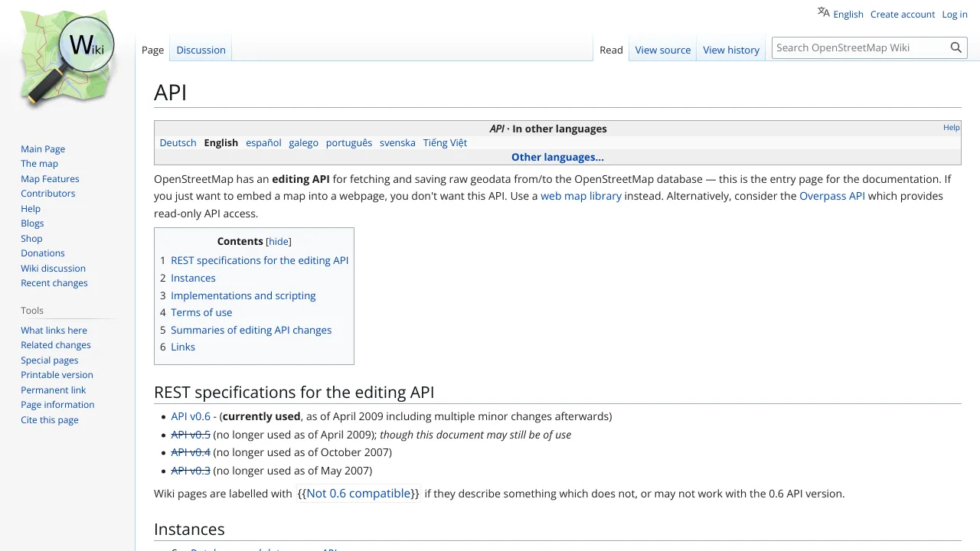Open Shop sidebar link

pyautogui.click(x=31, y=239)
